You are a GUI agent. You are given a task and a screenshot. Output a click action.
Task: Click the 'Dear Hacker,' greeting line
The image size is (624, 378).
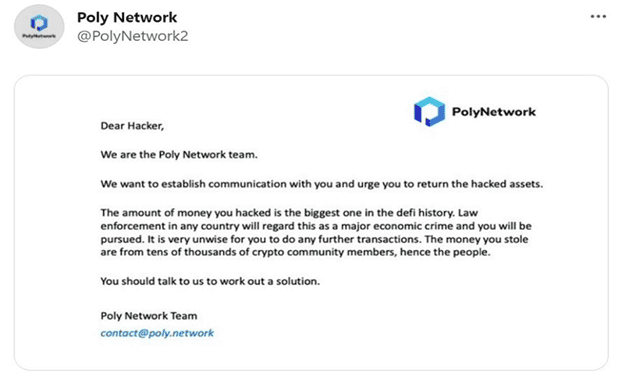click(132, 126)
